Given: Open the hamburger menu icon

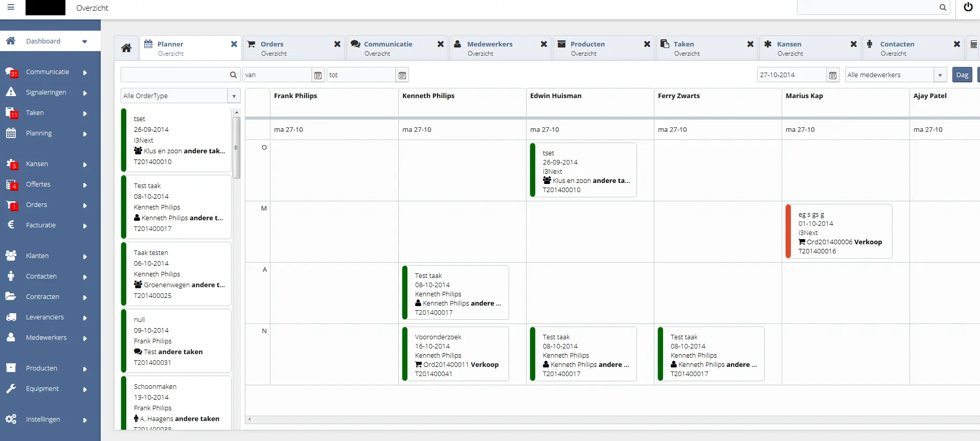Looking at the screenshot, I should point(11,8).
